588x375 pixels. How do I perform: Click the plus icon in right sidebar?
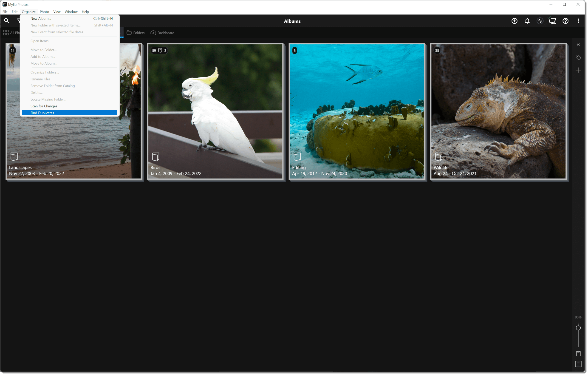coord(578,70)
